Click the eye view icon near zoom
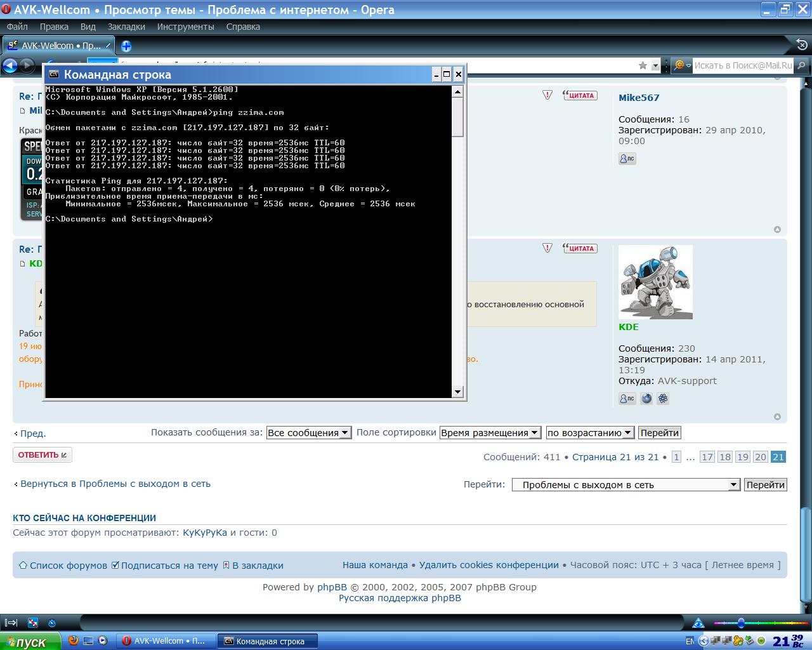This screenshot has width=812, height=650. tap(698, 623)
